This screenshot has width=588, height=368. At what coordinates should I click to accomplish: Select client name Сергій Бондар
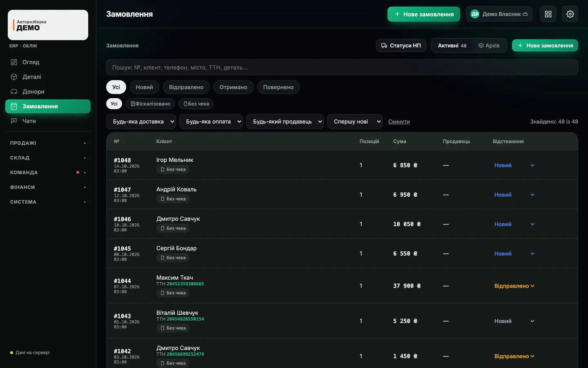(x=176, y=248)
